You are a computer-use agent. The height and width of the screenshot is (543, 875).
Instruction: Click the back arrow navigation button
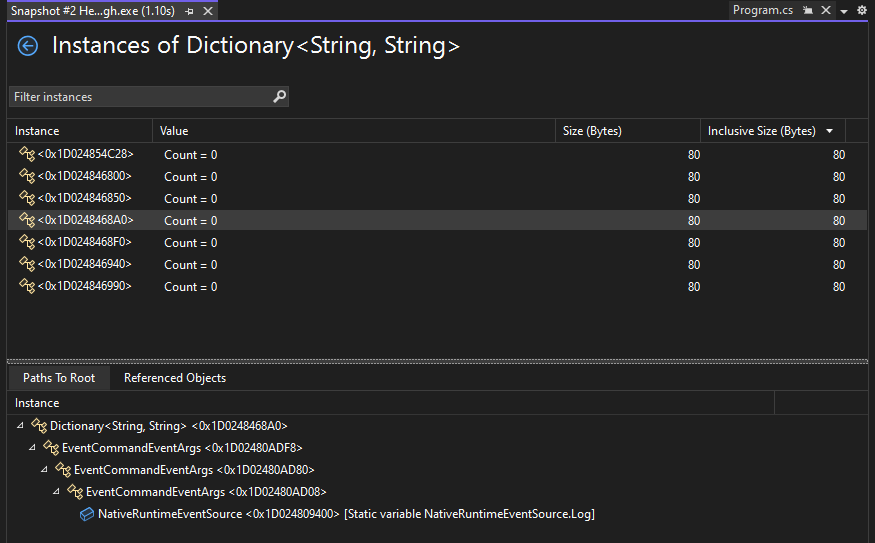point(28,46)
